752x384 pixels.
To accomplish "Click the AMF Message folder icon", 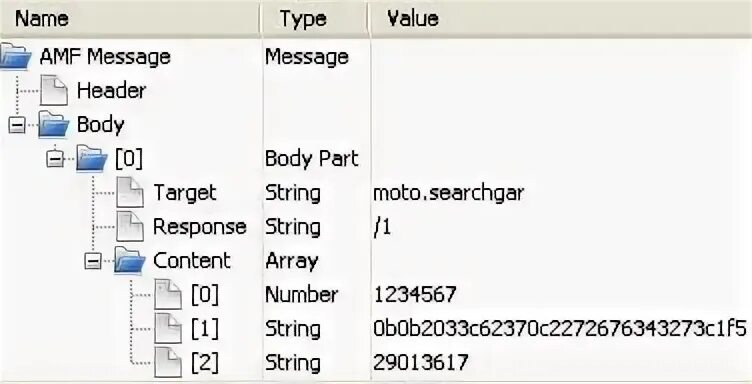I will click(x=14, y=58).
